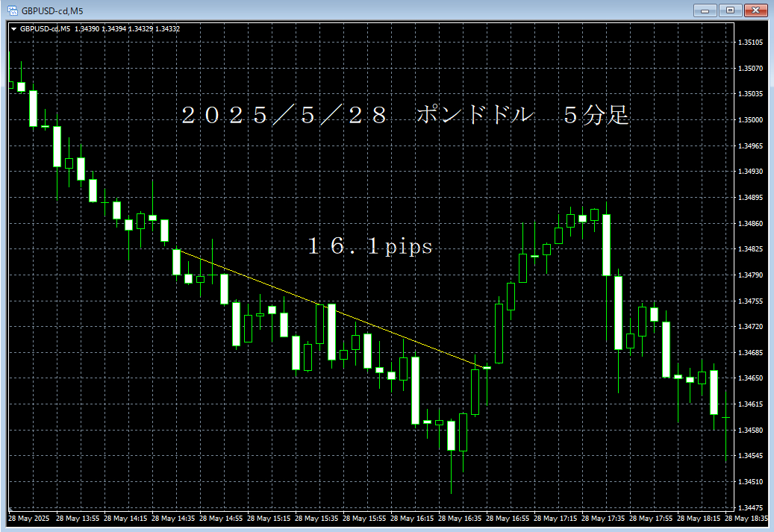
Task: Select the yellow trendline on the chart
Action: click(331, 308)
